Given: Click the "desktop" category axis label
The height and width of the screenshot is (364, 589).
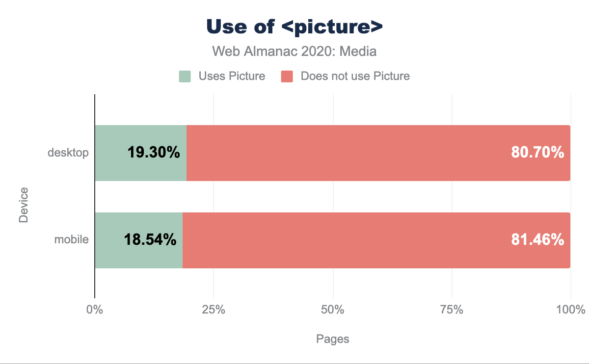Looking at the screenshot, I should click(68, 153).
